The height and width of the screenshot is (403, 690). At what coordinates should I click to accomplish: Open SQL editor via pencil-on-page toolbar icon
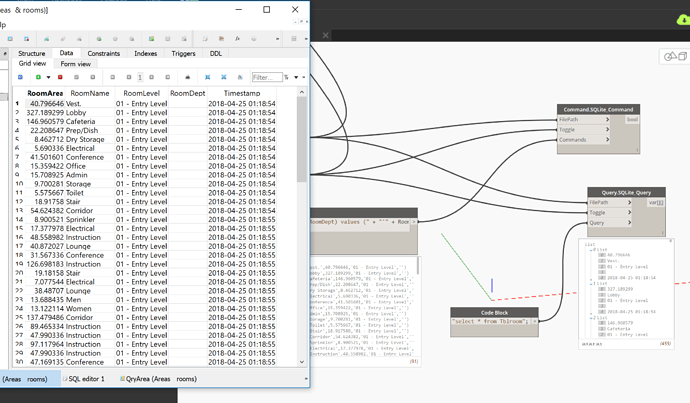[205, 39]
